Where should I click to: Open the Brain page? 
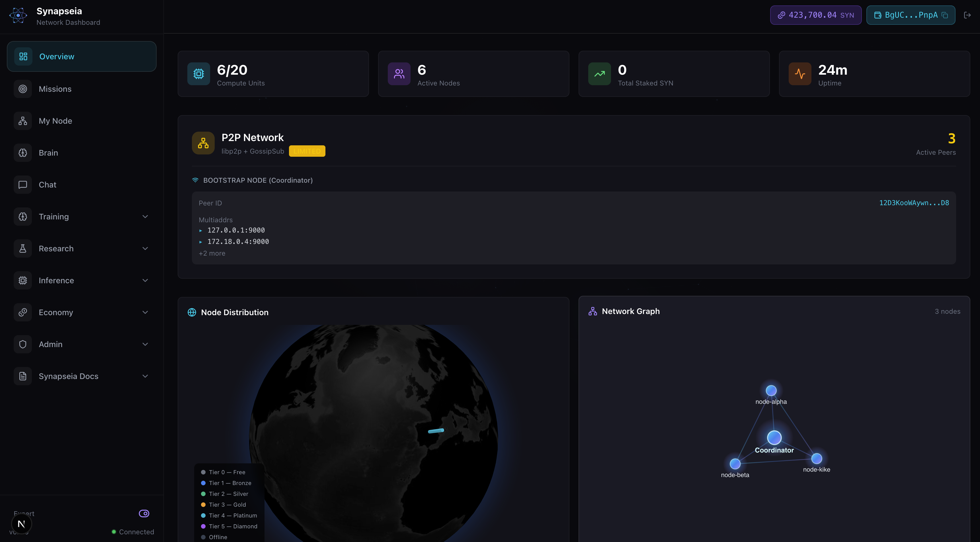pos(81,153)
